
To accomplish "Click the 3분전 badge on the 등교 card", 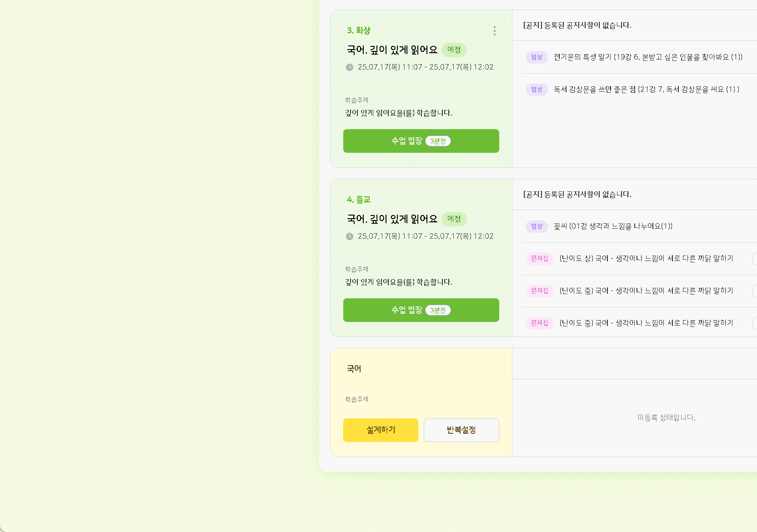I will [438, 310].
